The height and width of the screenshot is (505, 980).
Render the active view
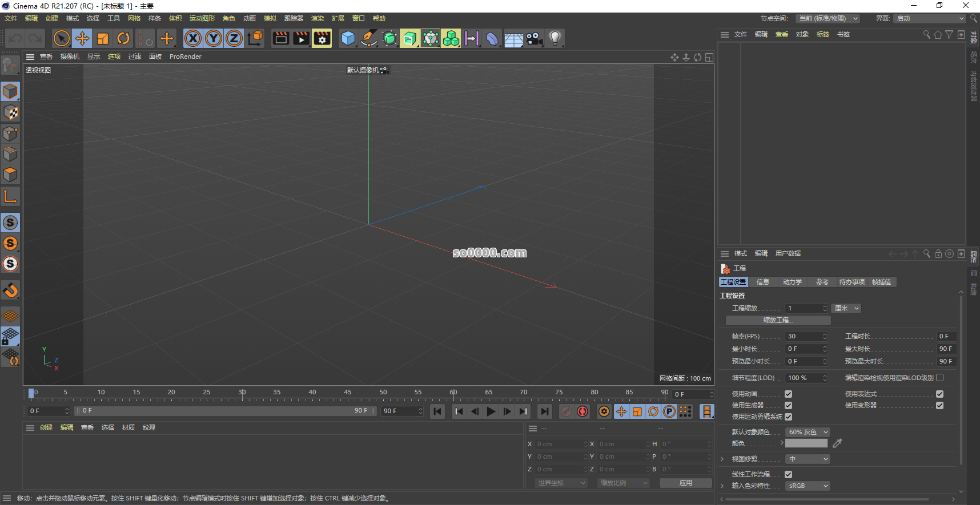pos(280,38)
